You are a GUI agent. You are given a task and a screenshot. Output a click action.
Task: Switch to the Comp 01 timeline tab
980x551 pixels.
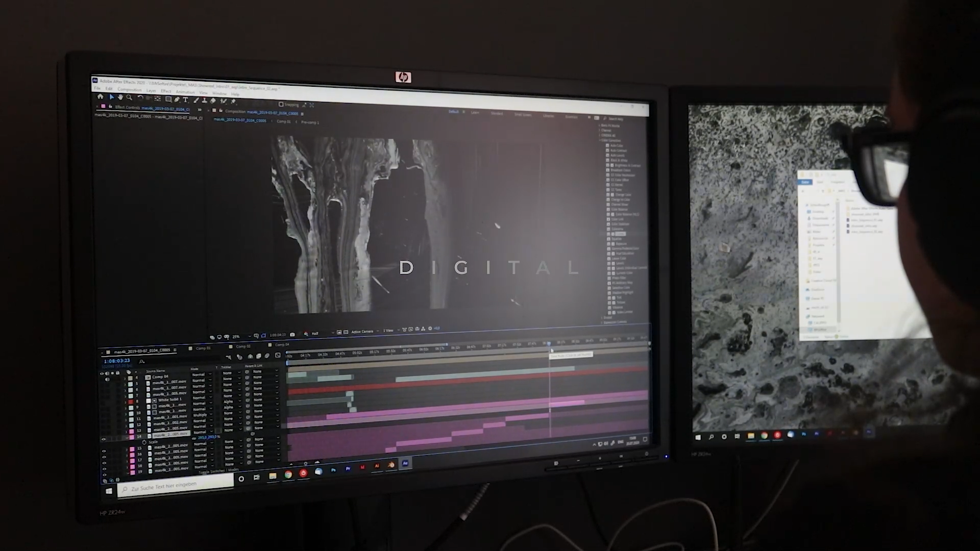pos(203,348)
